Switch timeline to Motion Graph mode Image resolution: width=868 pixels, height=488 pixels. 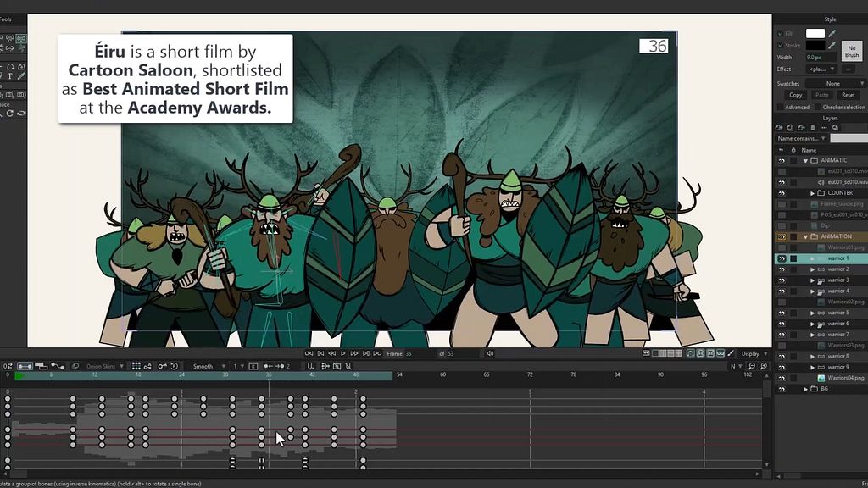tap(58, 366)
